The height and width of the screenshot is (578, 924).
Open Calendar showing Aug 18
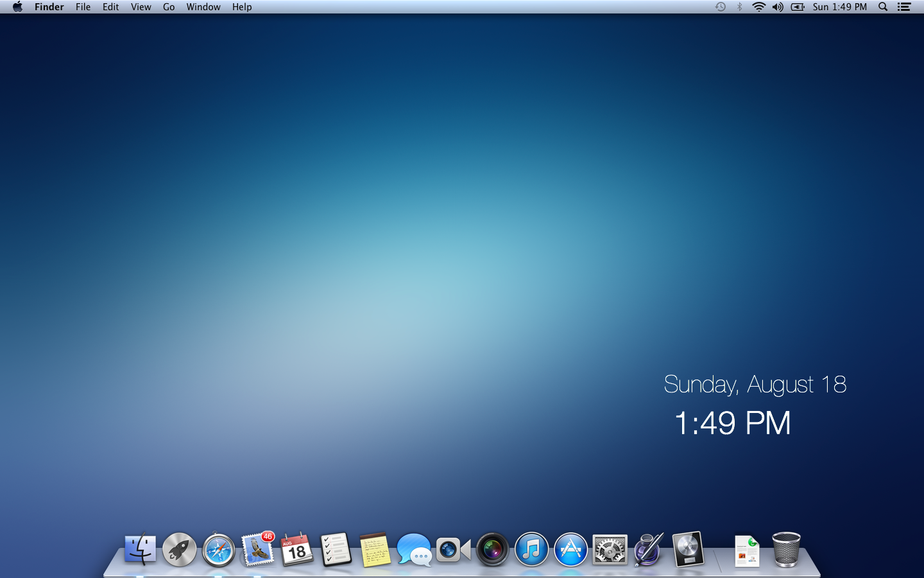297,550
